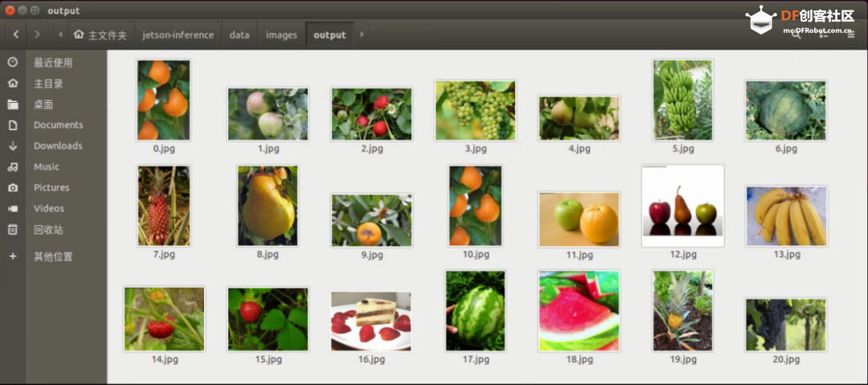Open the 主文件夹 home breadcrumb
The width and height of the screenshot is (868, 385).
pos(100,35)
